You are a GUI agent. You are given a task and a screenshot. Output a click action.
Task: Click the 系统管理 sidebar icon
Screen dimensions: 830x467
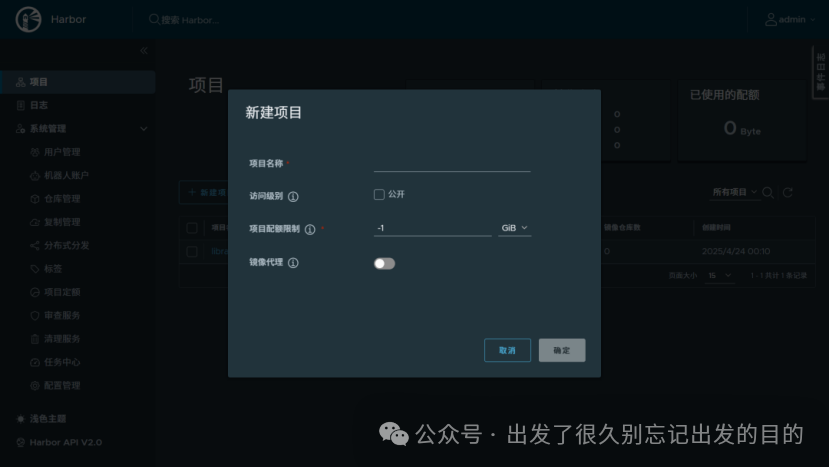(x=21, y=129)
